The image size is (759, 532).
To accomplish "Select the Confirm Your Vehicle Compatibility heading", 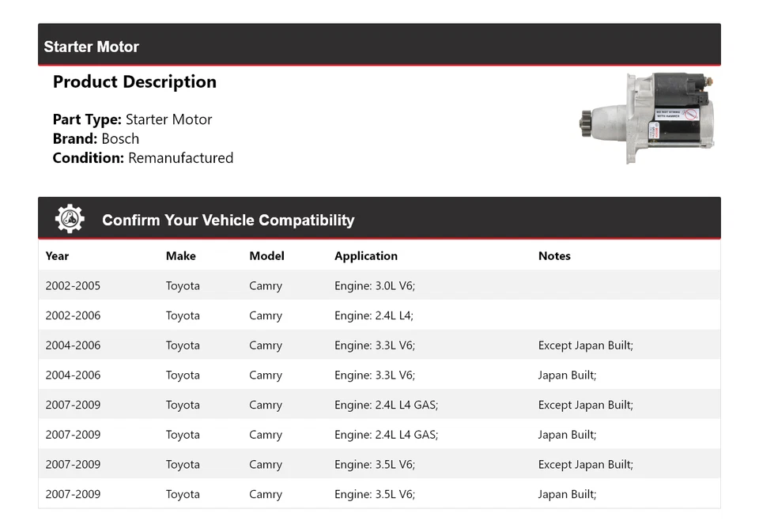I will point(228,221).
